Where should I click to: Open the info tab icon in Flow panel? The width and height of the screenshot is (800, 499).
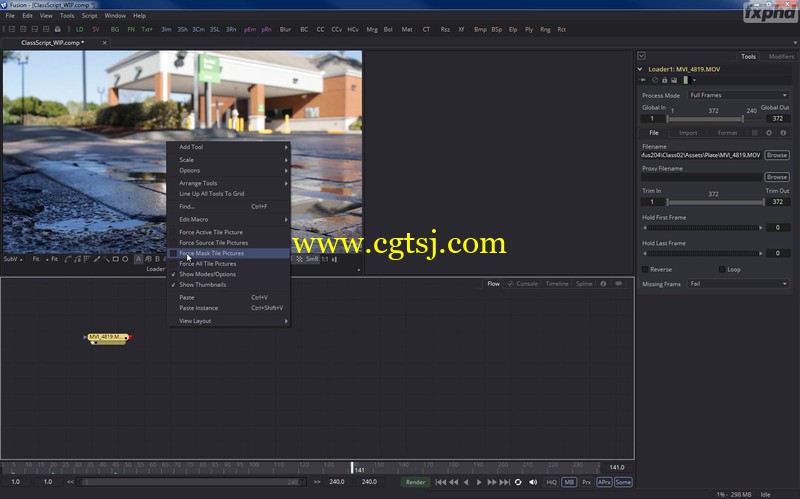[603, 284]
